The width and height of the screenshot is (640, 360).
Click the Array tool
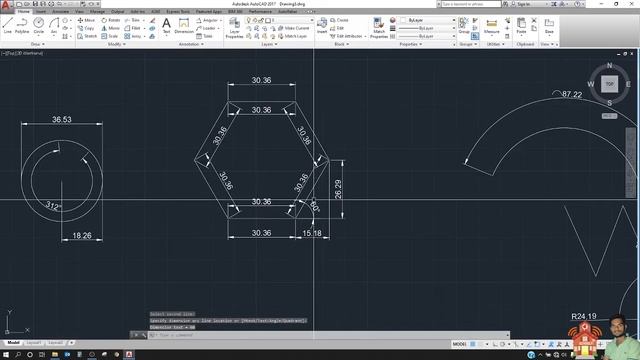(x=133, y=36)
